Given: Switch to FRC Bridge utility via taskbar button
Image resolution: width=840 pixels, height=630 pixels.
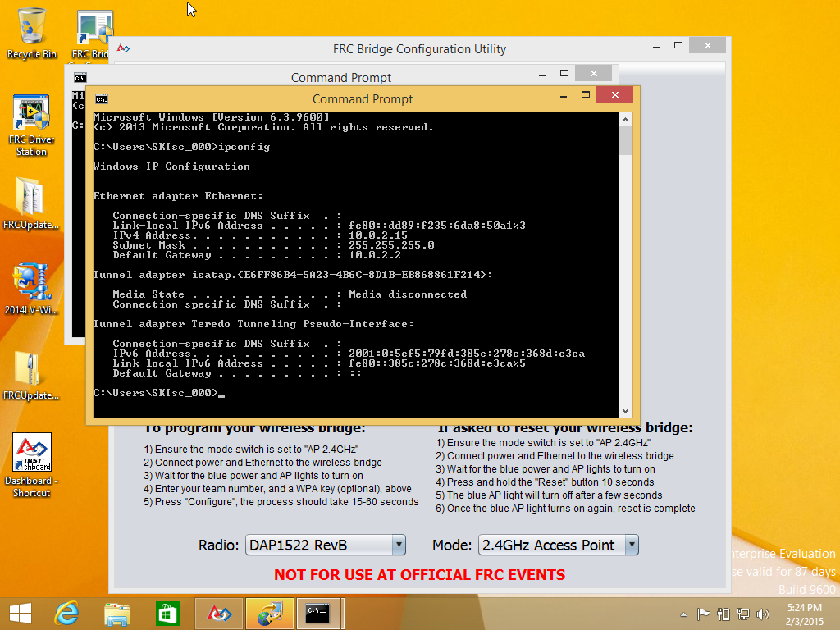Looking at the screenshot, I should pyautogui.click(x=218, y=614).
